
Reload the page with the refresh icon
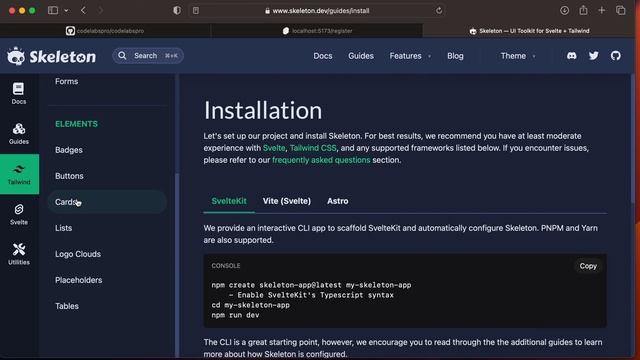[x=439, y=11]
